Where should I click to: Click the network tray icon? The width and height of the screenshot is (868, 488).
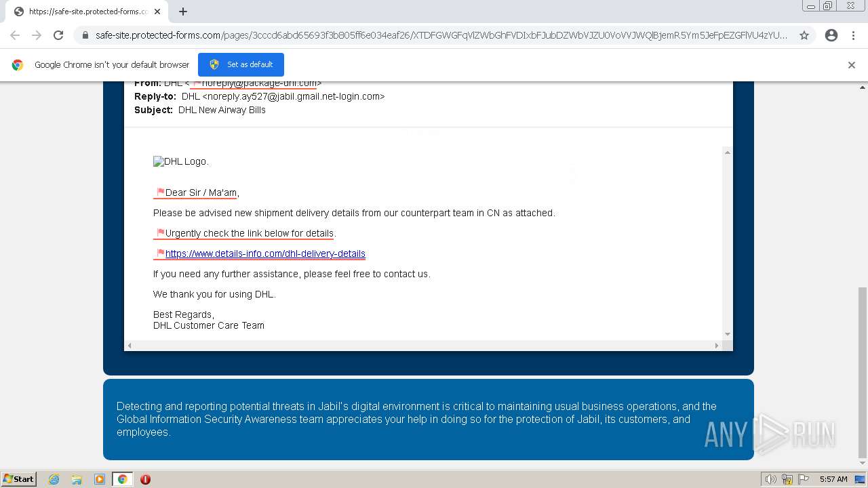(787, 479)
